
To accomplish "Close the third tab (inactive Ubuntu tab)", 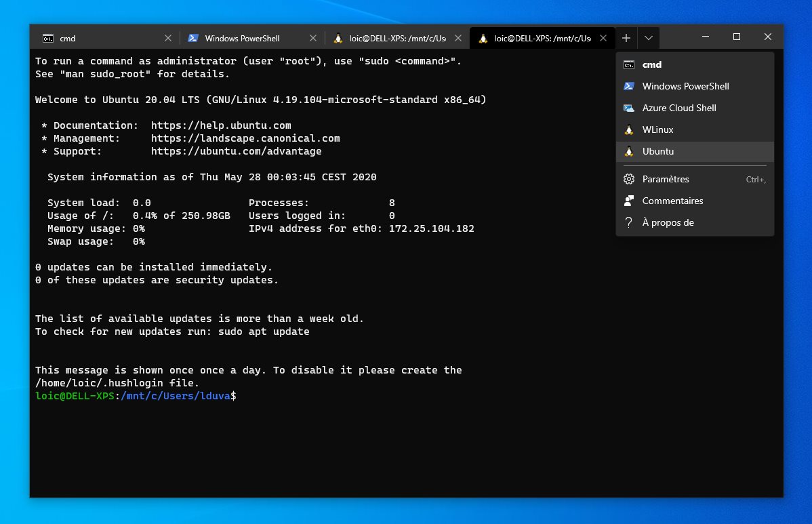I will point(458,39).
